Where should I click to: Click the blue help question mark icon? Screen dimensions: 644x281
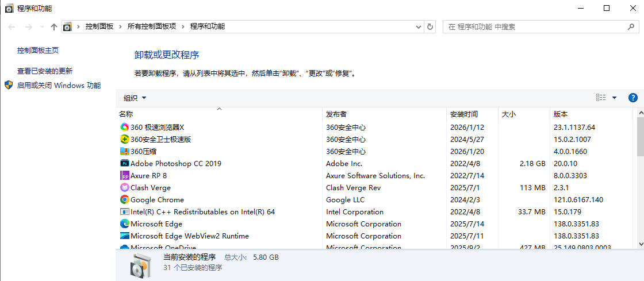633,98
